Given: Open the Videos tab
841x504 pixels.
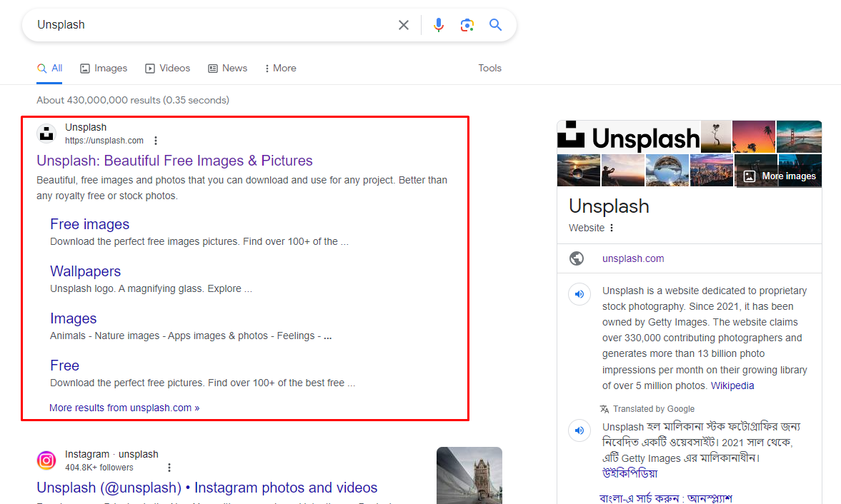Looking at the screenshot, I should pos(167,68).
